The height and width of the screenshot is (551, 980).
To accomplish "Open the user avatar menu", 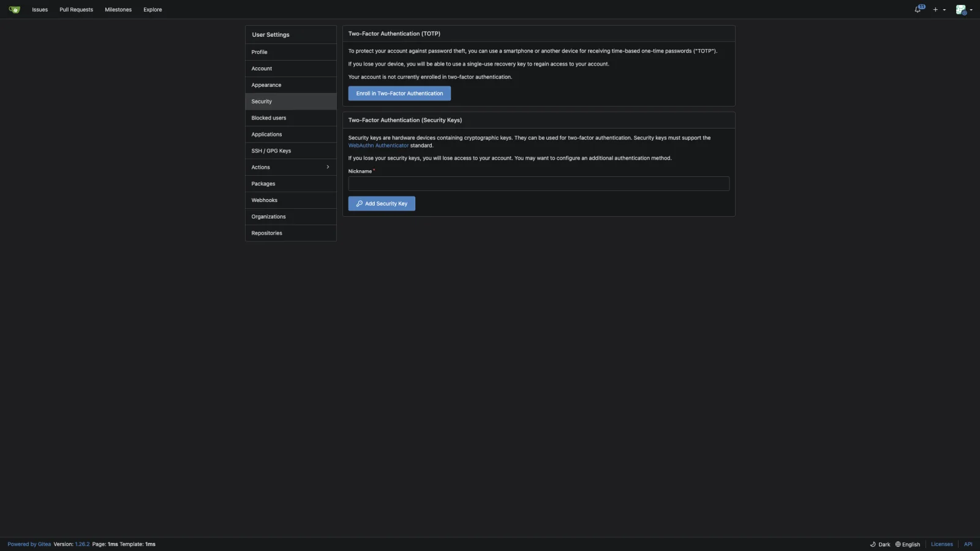I will (963, 10).
